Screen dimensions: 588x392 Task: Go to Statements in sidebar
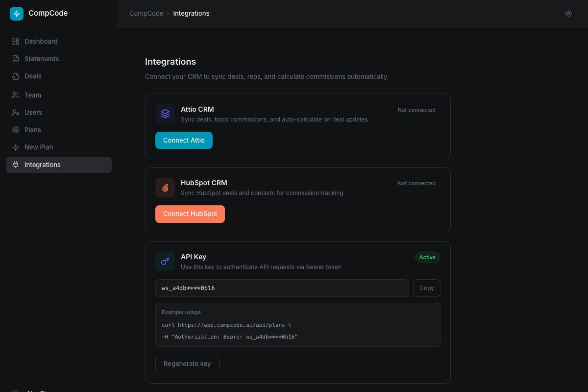pyautogui.click(x=59, y=59)
